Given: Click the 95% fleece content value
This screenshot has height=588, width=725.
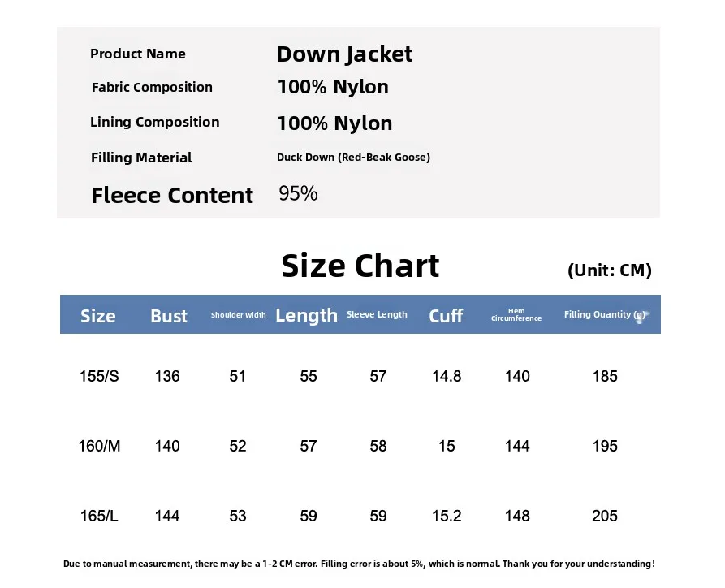Looking at the screenshot, I should coord(298,194).
